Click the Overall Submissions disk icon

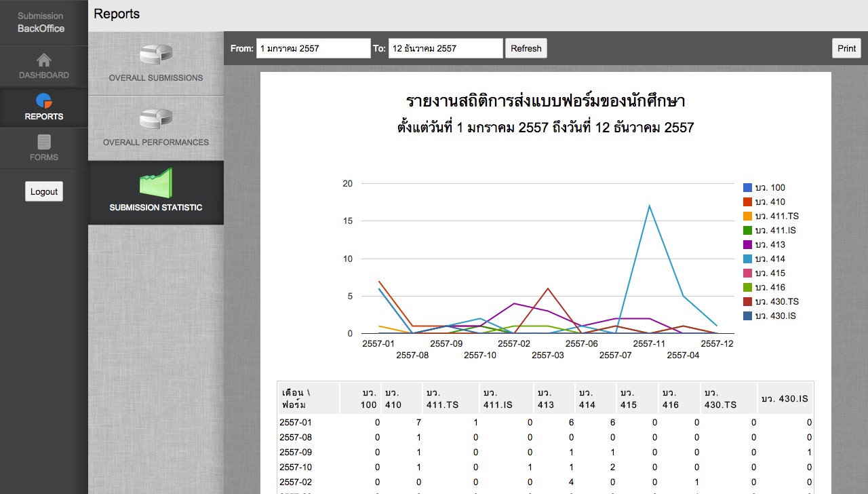point(155,54)
